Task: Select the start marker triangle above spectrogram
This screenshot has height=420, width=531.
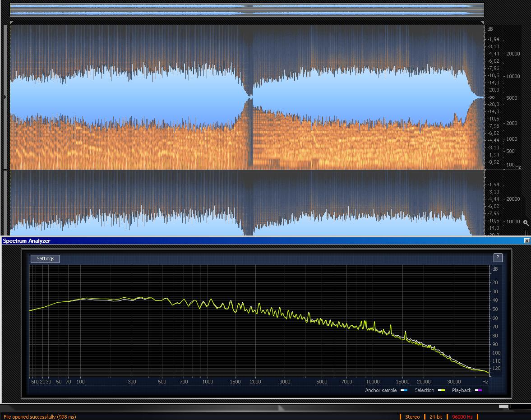Action: click(12, 23)
